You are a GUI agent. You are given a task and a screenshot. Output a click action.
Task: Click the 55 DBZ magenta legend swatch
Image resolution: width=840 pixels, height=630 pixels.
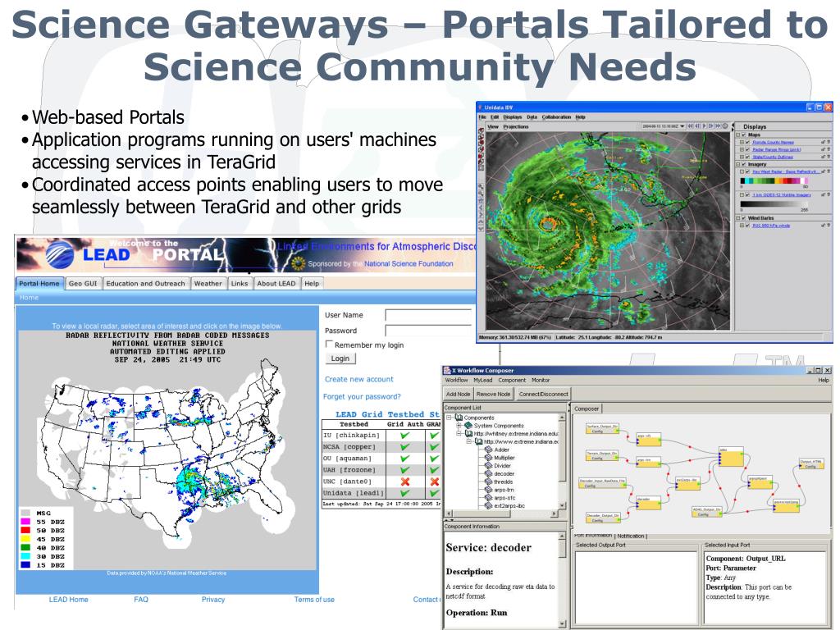(25, 521)
